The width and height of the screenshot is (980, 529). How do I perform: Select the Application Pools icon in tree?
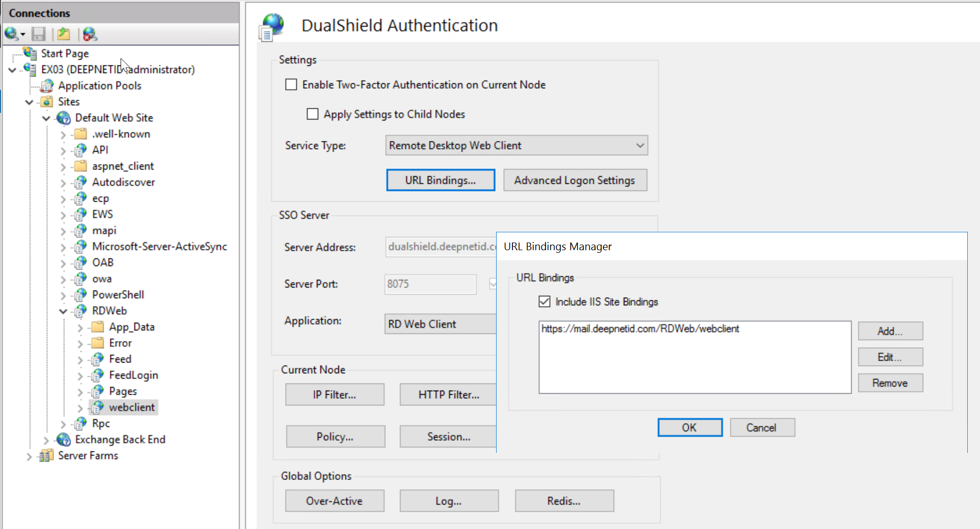coord(47,86)
